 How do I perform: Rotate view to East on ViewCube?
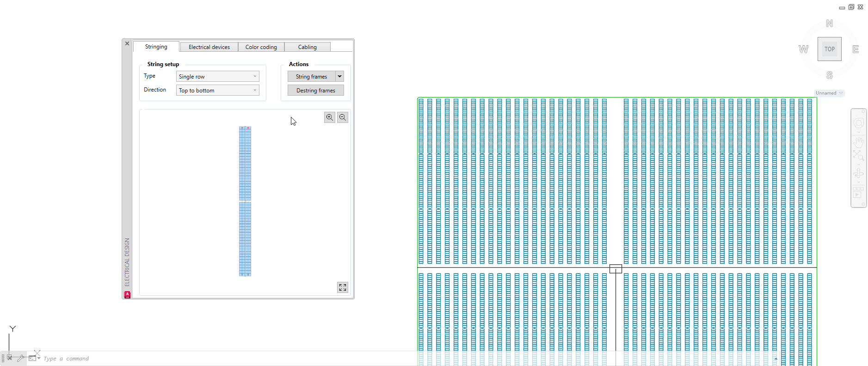(x=856, y=49)
